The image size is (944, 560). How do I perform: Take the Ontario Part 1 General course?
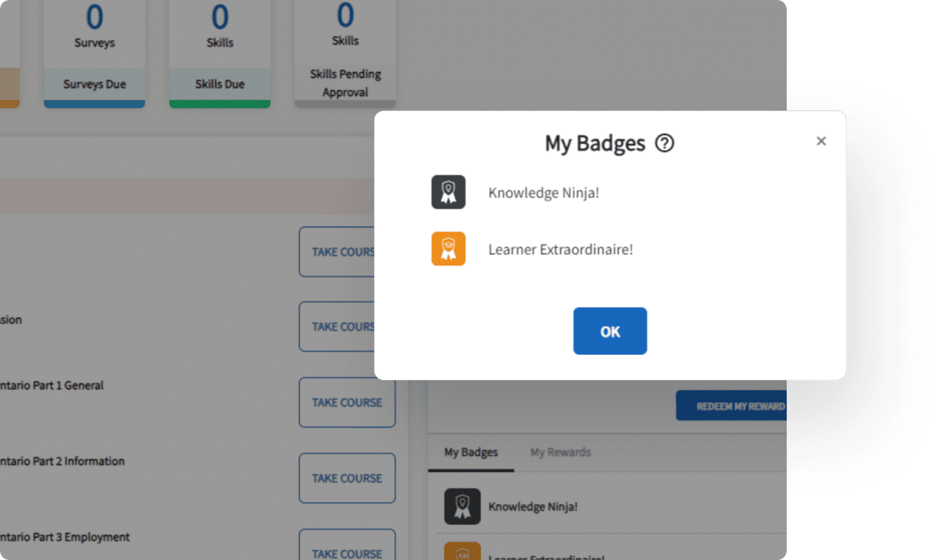pos(347,402)
